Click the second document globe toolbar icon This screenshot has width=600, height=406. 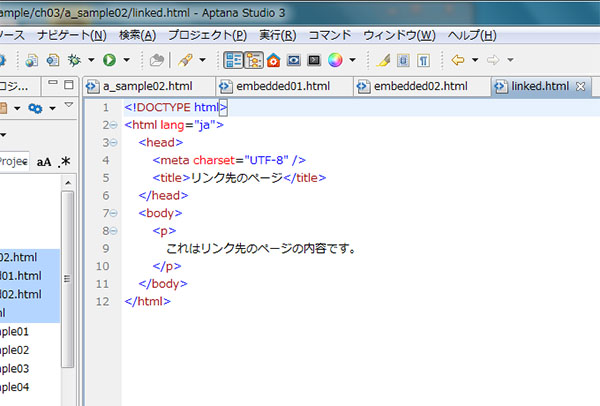53,60
